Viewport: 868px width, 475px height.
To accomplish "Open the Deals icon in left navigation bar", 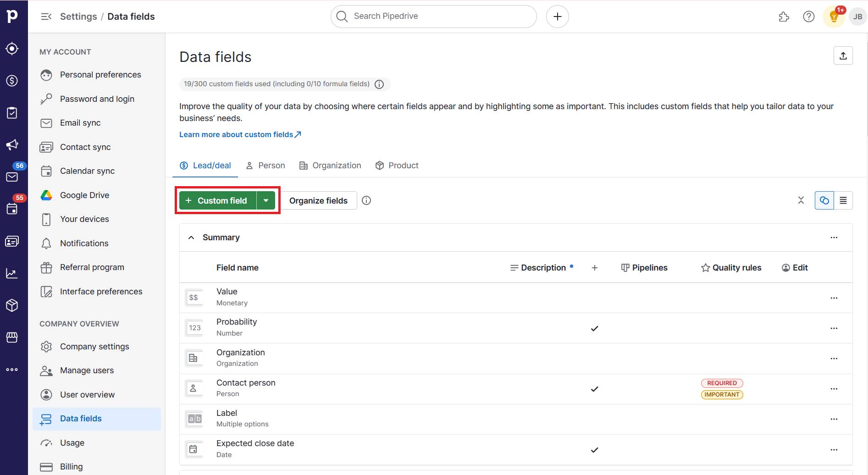I will point(12,81).
